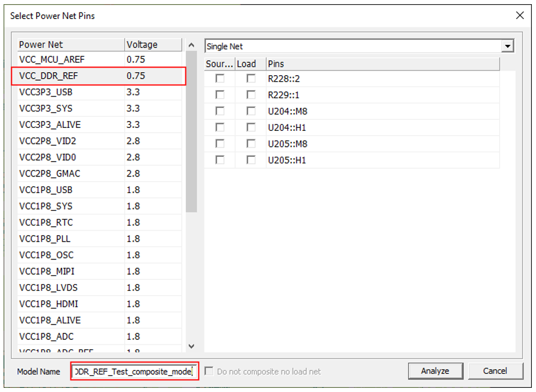Click the Model Name text field
536x392 pixels.
click(x=134, y=371)
